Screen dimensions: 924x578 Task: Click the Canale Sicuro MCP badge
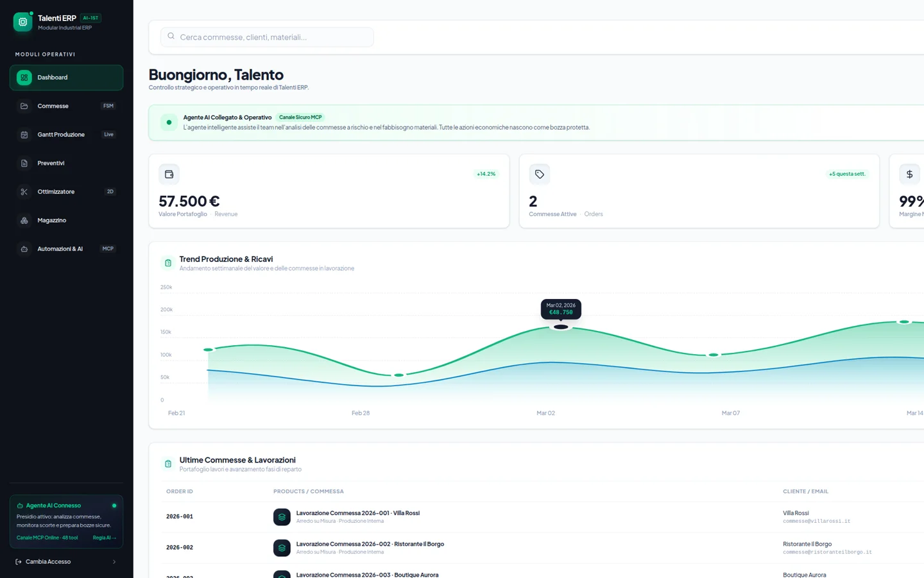pyautogui.click(x=300, y=117)
